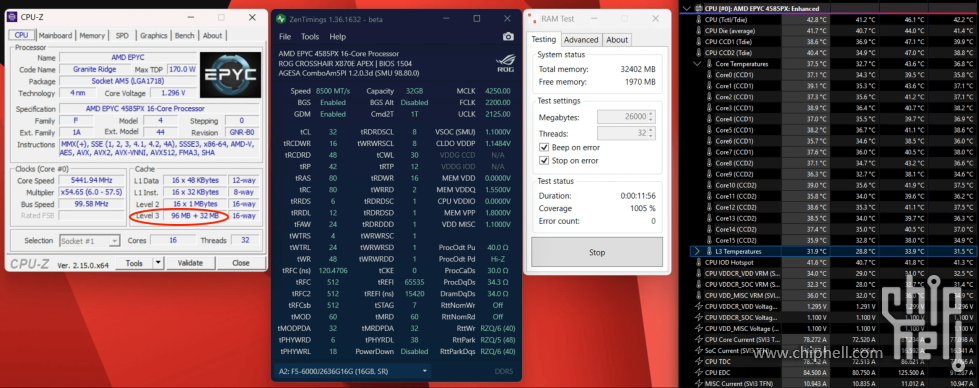
Task: Open the File menu in ZenTimings
Action: (285, 37)
